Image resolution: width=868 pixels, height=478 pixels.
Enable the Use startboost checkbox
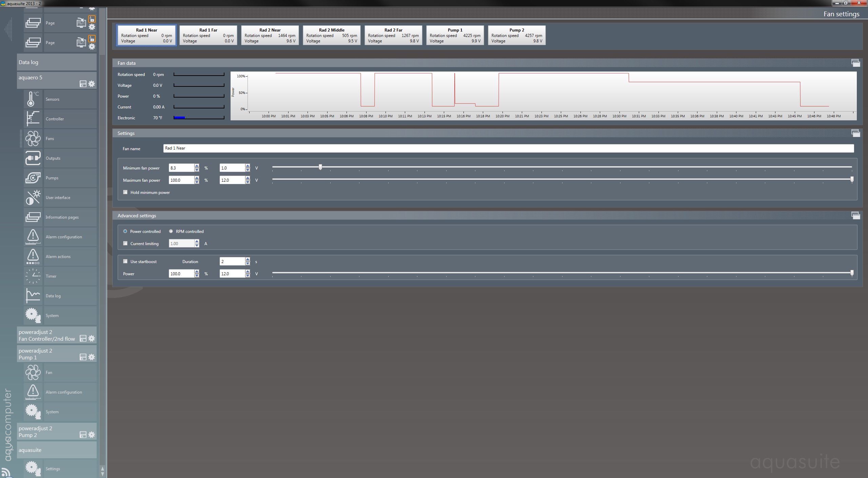pyautogui.click(x=125, y=261)
